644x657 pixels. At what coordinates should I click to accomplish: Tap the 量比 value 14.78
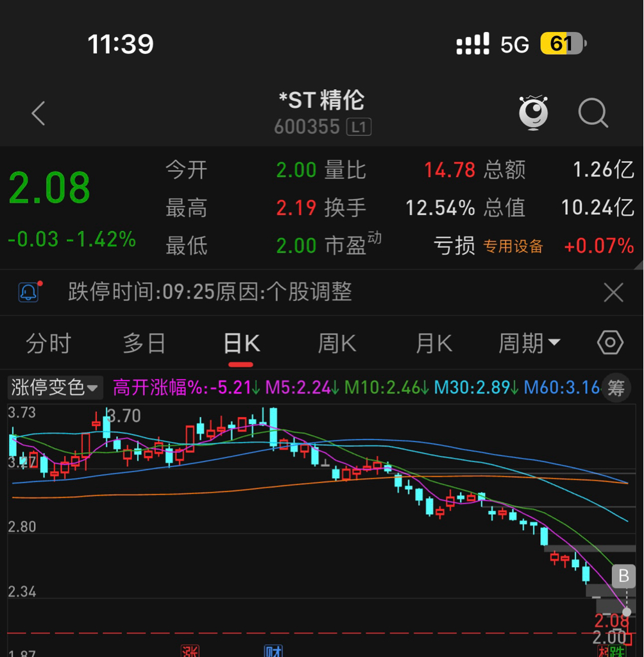pyautogui.click(x=450, y=170)
